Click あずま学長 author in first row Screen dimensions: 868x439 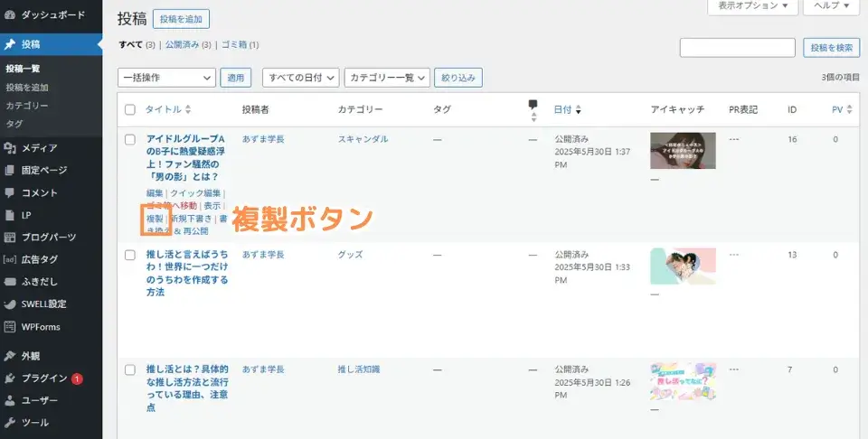pyautogui.click(x=263, y=139)
